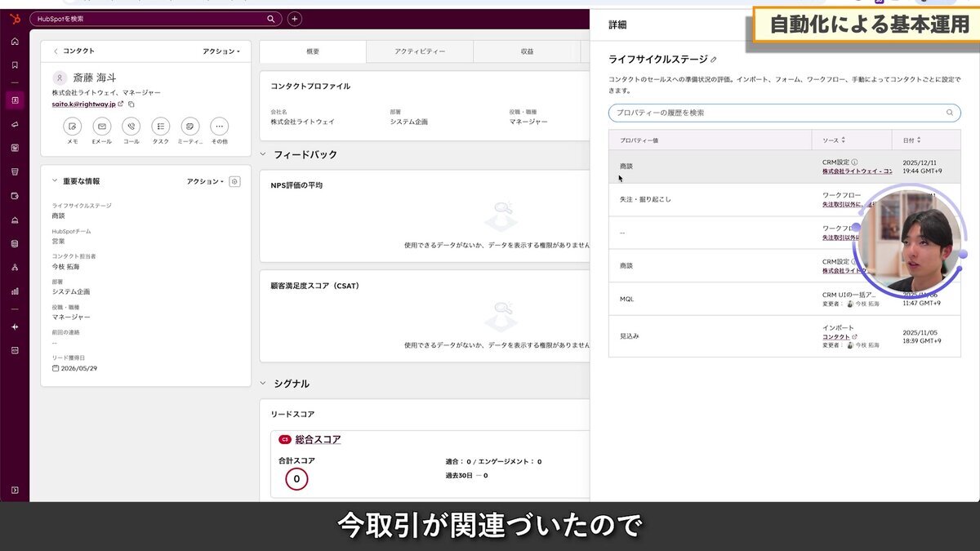The height and width of the screenshot is (551, 980).
Task: Collapse the フィードバック section chevron
Action: 264,154
